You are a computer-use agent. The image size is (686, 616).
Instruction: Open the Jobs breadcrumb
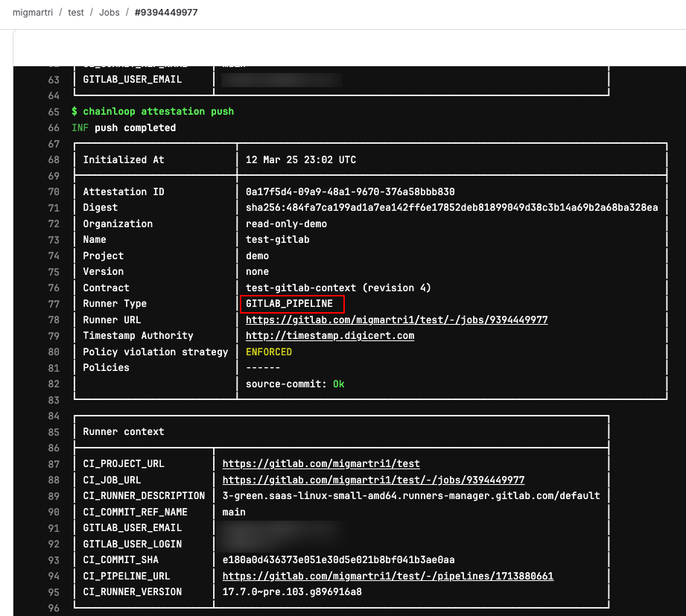[109, 13]
